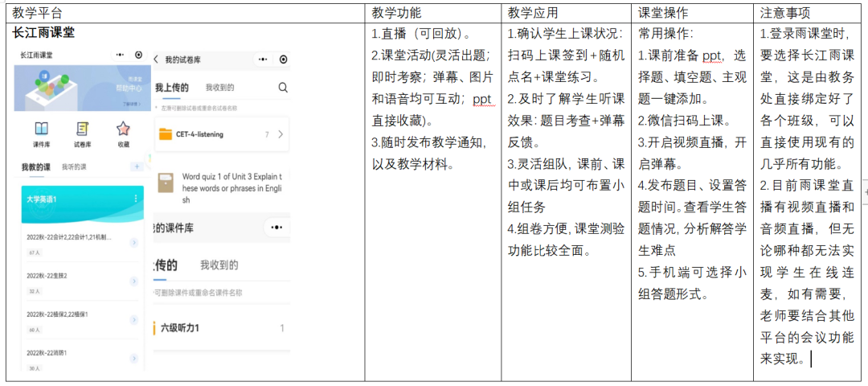Click the dots button in 课件库 header
The height and width of the screenshot is (386, 868).
click(x=276, y=228)
